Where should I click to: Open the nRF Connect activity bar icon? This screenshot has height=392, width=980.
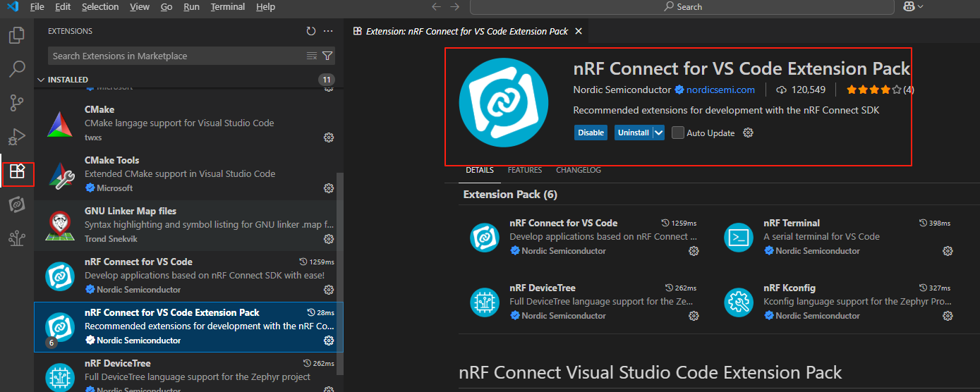point(17,205)
